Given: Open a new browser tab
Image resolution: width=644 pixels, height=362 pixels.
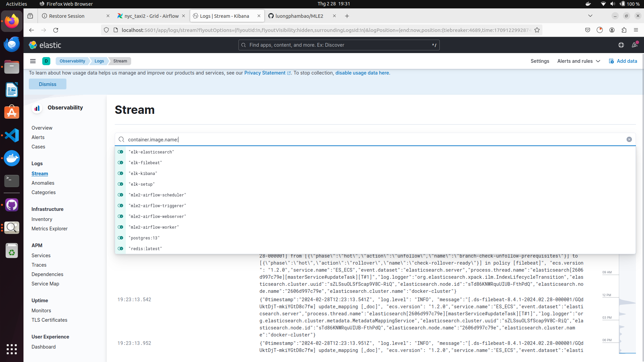Looking at the screenshot, I should coord(347,16).
